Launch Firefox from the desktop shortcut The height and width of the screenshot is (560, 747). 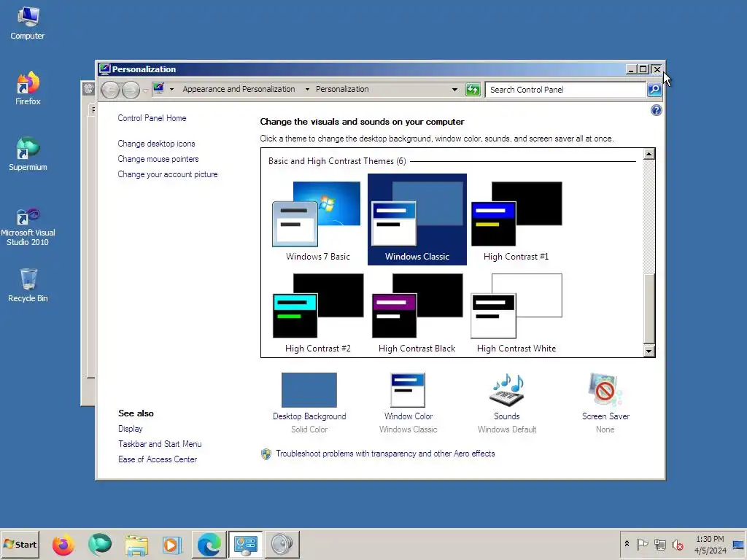point(28,88)
